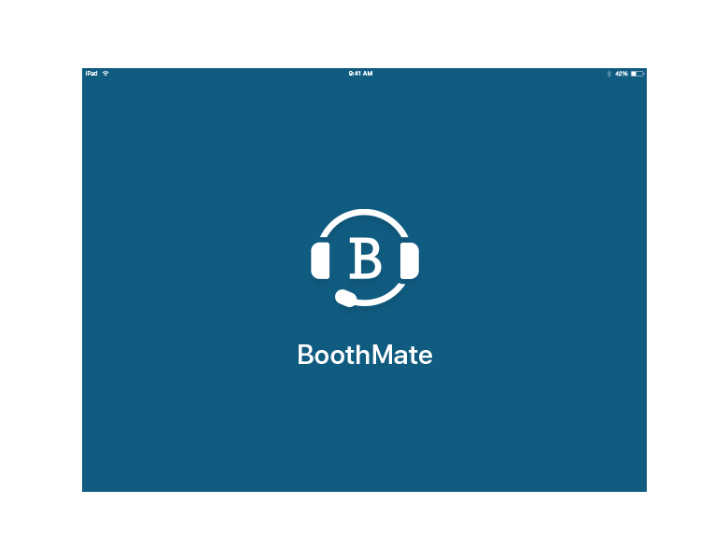Tap the Wi-Fi status icon

coord(105,74)
